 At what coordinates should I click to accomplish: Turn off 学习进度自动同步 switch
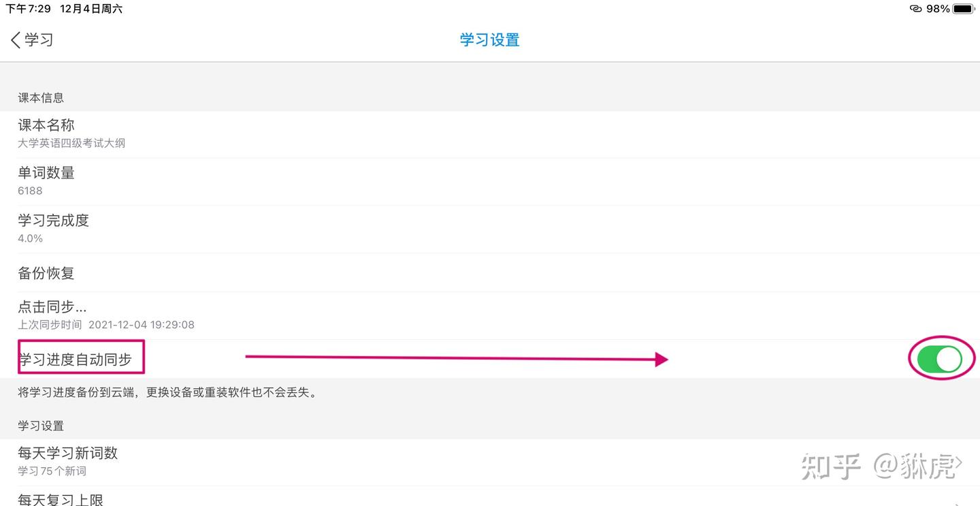(x=939, y=360)
